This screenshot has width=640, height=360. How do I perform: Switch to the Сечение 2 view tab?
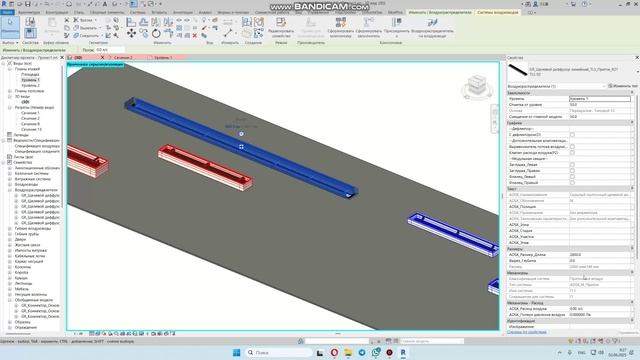coord(123,58)
